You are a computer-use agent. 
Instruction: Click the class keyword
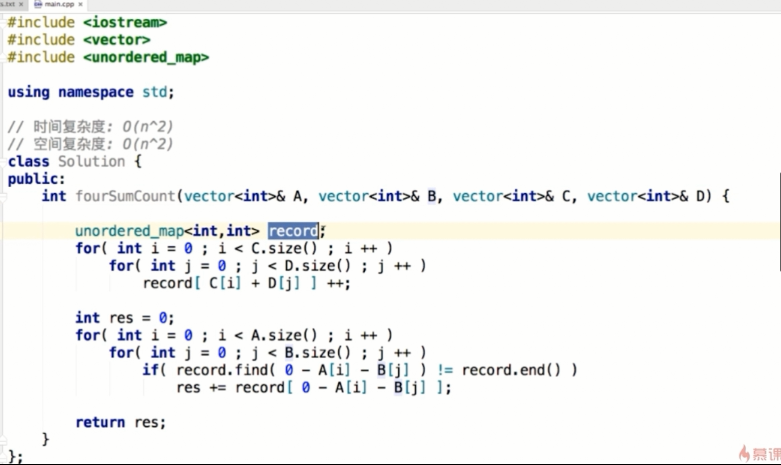pyautogui.click(x=28, y=162)
